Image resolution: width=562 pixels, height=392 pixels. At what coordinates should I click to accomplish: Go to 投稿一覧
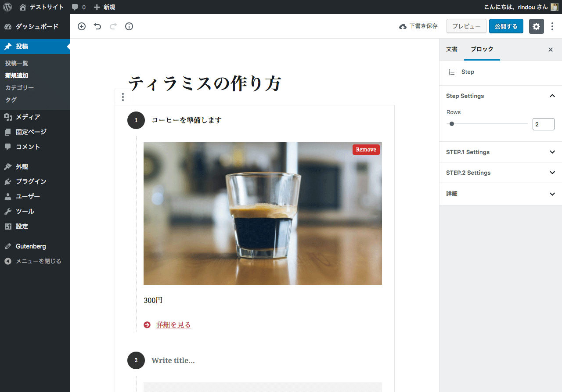(x=17, y=63)
